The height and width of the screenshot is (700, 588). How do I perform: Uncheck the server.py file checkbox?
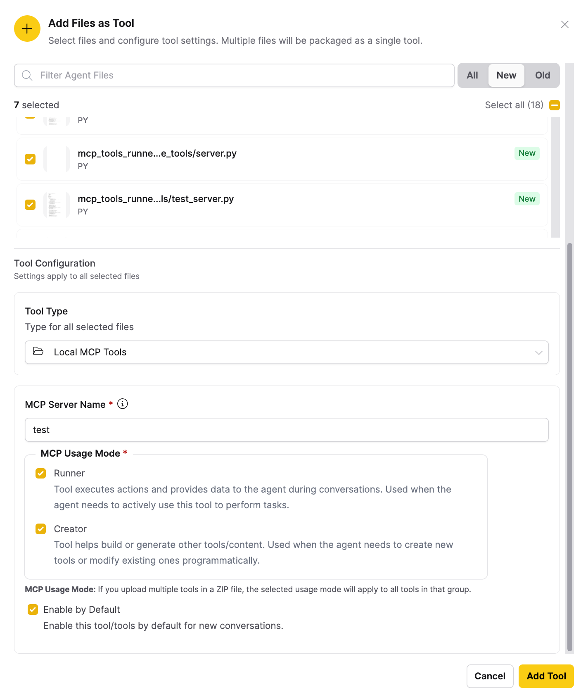coord(30,159)
